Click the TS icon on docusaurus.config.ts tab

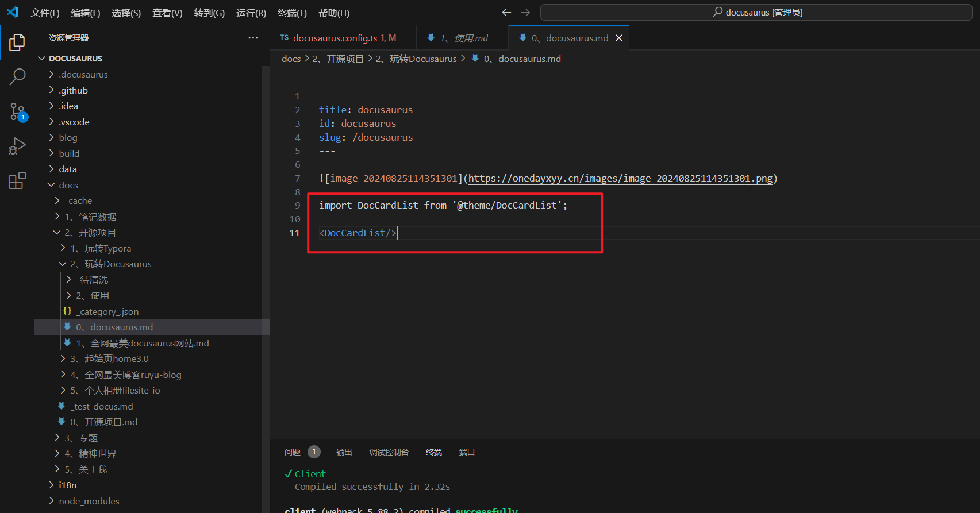pyautogui.click(x=284, y=38)
